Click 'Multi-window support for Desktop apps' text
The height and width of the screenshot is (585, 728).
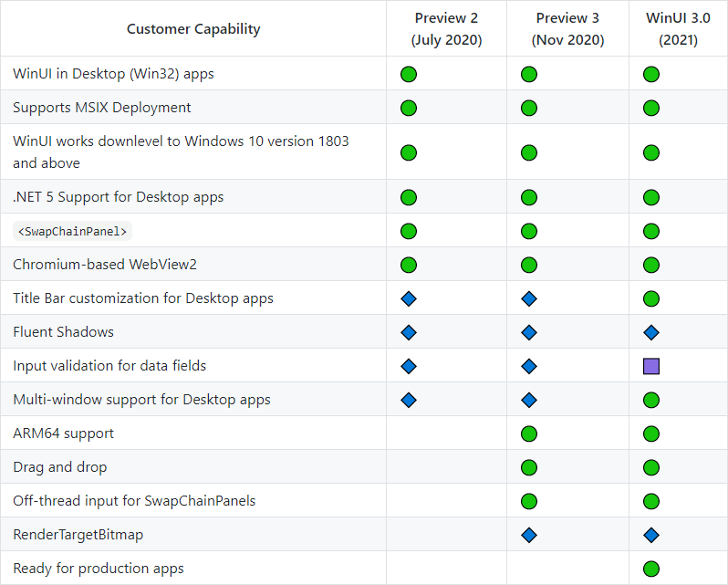[141, 400]
